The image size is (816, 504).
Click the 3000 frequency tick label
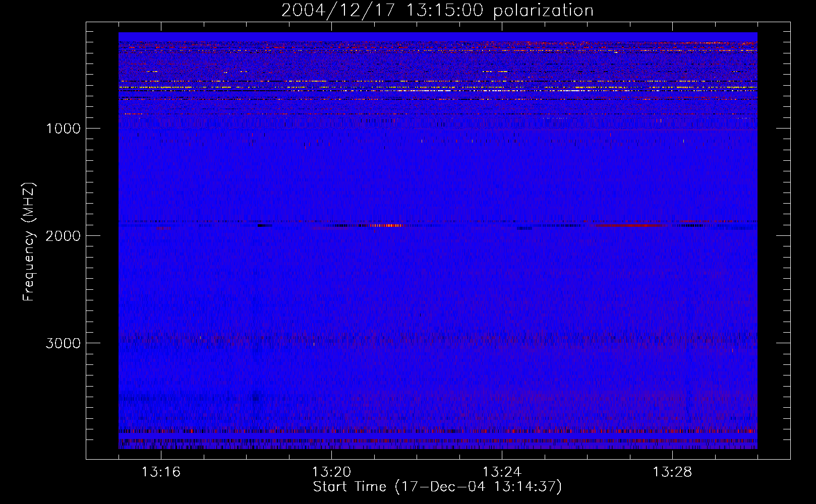pyautogui.click(x=63, y=343)
